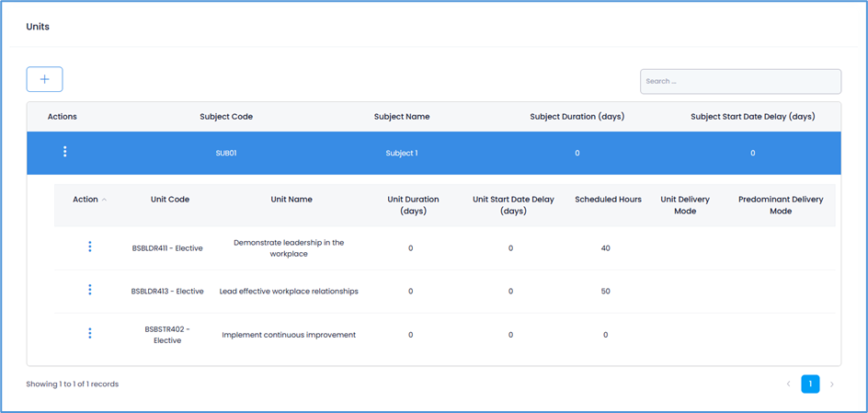This screenshot has width=868, height=413.
Task: Click the Scheduled Hours column header
Action: tap(606, 200)
